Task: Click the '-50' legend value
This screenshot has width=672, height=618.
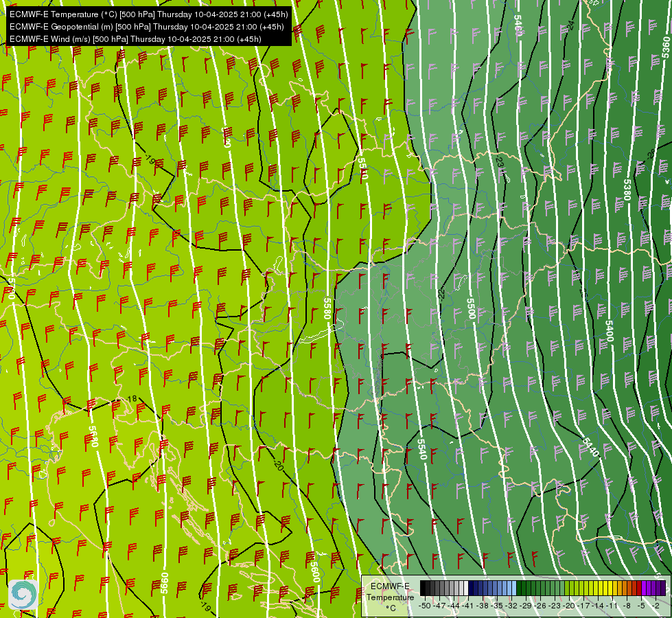Action: point(425,606)
